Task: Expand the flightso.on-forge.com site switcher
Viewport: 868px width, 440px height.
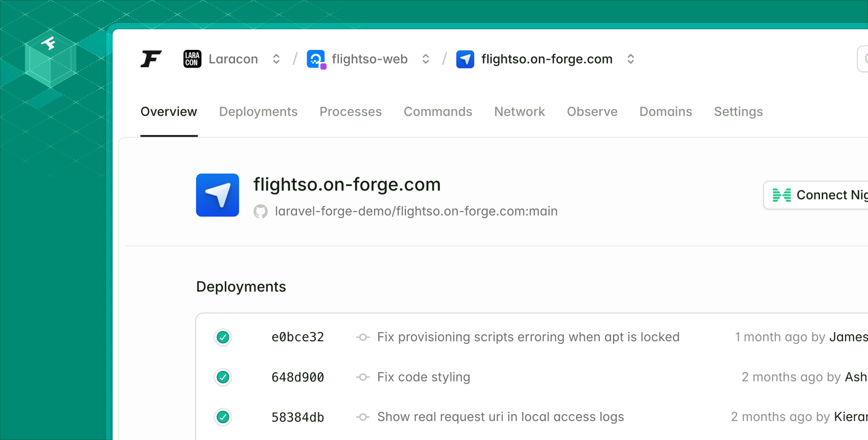Action: coord(631,59)
